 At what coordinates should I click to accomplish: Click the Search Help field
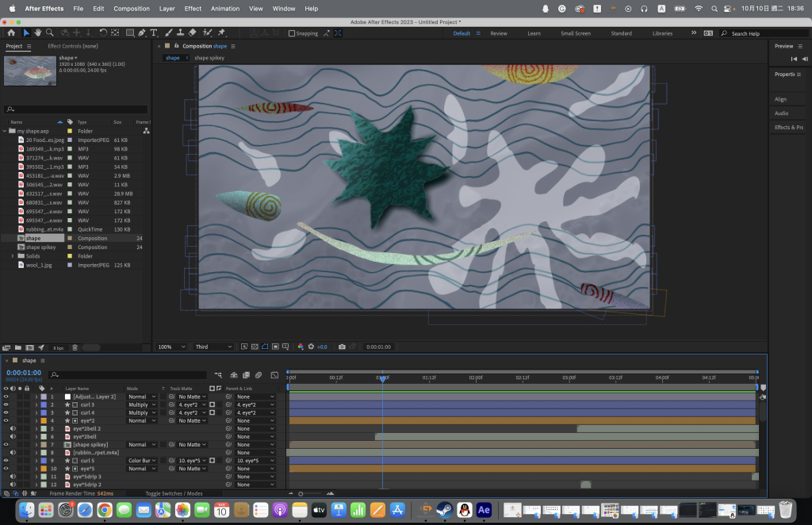(749, 33)
